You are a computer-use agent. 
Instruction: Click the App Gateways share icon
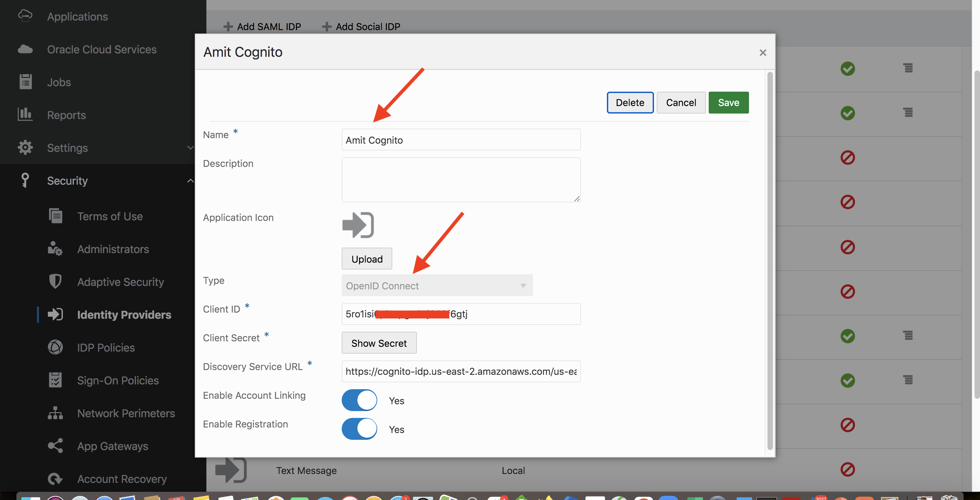click(55, 446)
